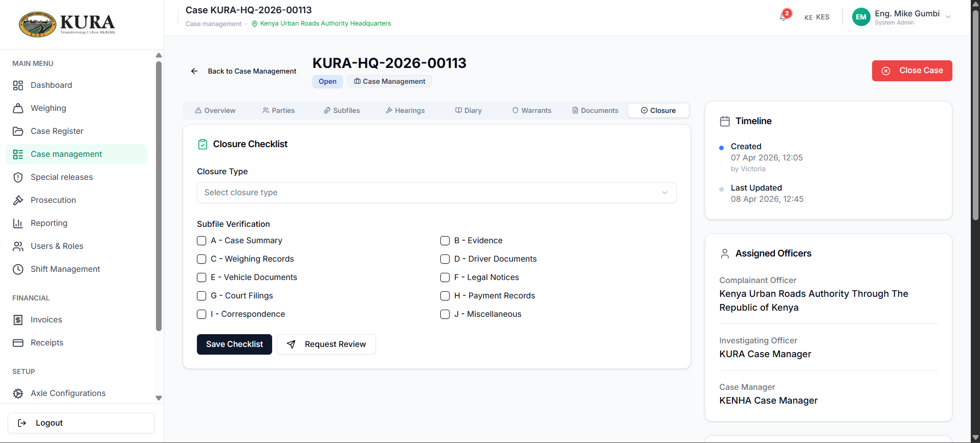Image resolution: width=980 pixels, height=443 pixels.
Task: Check D - Driver Documents checkbox
Action: (445, 259)
